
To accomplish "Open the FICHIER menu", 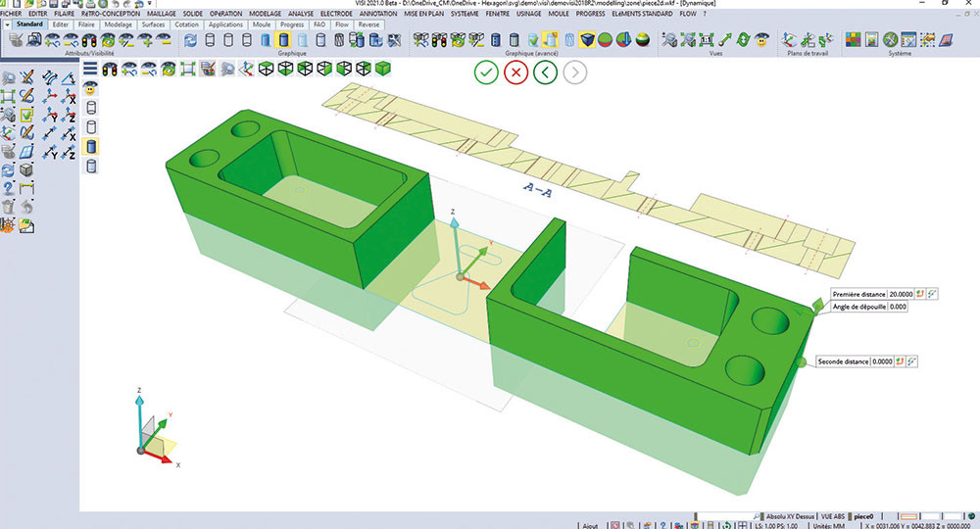I will tap(11, 13).
